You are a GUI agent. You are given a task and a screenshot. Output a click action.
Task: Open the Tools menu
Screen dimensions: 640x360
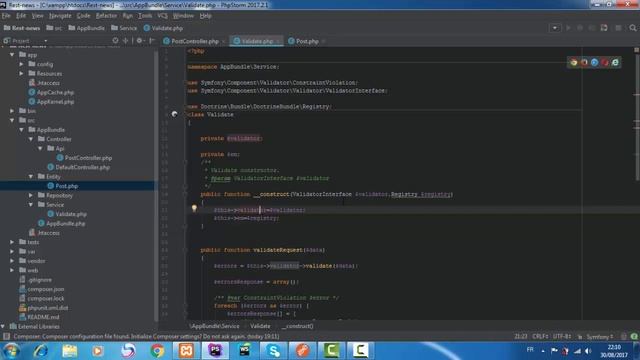pos(145,16)
